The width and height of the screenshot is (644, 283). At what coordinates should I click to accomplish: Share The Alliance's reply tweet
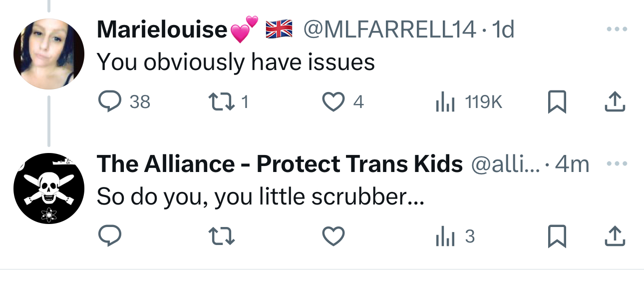click(615, 236)
